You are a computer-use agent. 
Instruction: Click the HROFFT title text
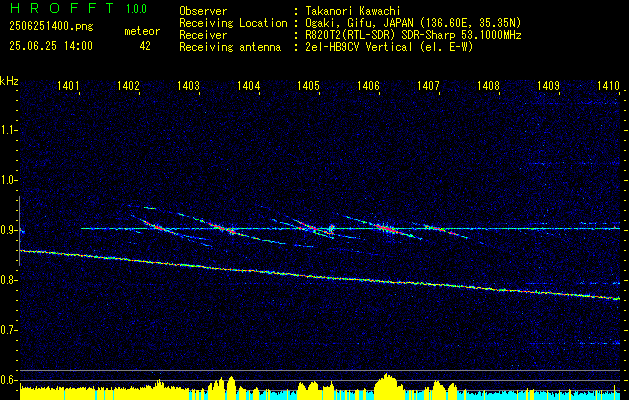click(62, 8)
